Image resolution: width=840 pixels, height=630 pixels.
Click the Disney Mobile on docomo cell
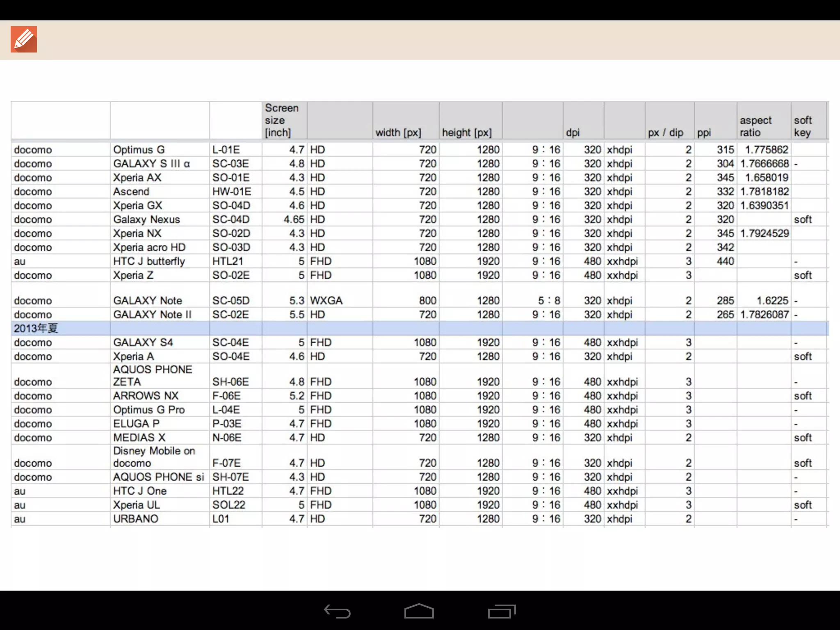tap(154, 457)
